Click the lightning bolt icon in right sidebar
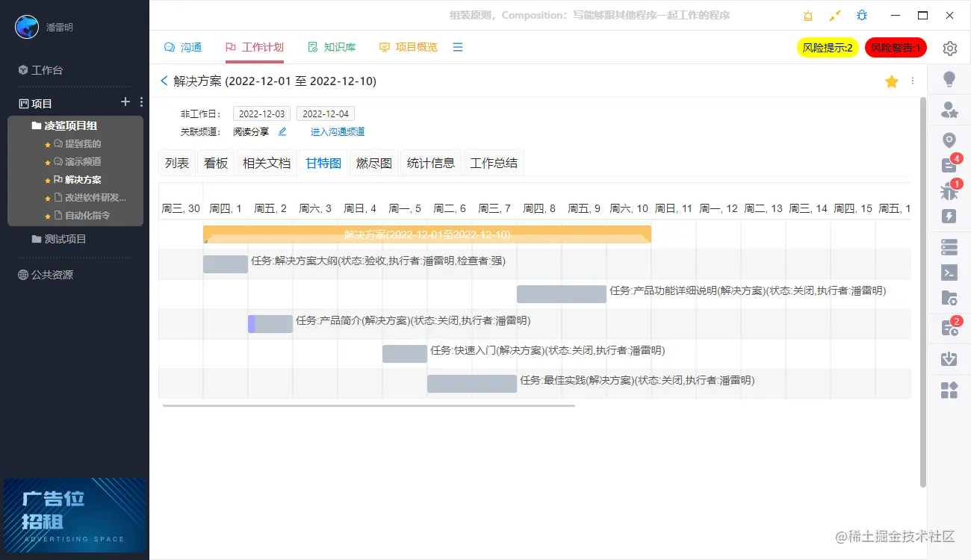The height and width of the screenshot is (560, 971). pyautogui.click(x=949, y=217)
